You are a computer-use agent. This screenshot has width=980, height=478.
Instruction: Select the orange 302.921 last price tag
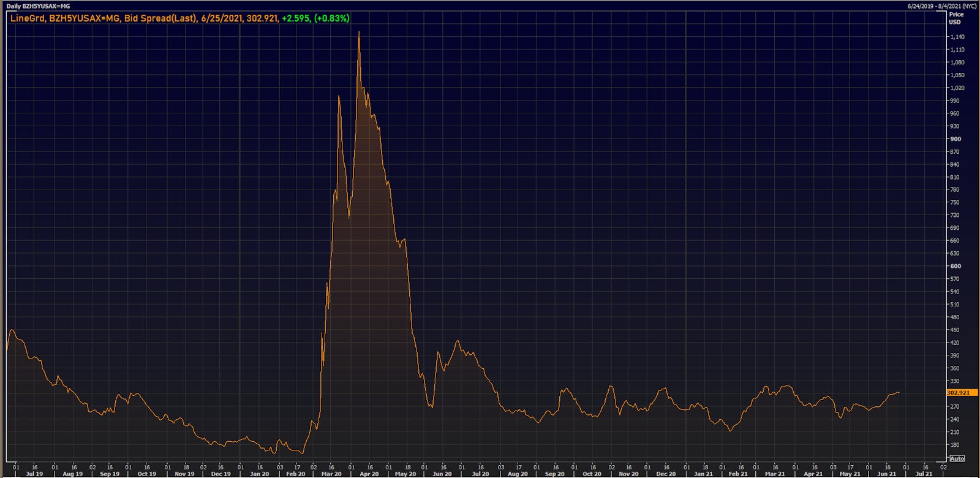click(962, 392)
